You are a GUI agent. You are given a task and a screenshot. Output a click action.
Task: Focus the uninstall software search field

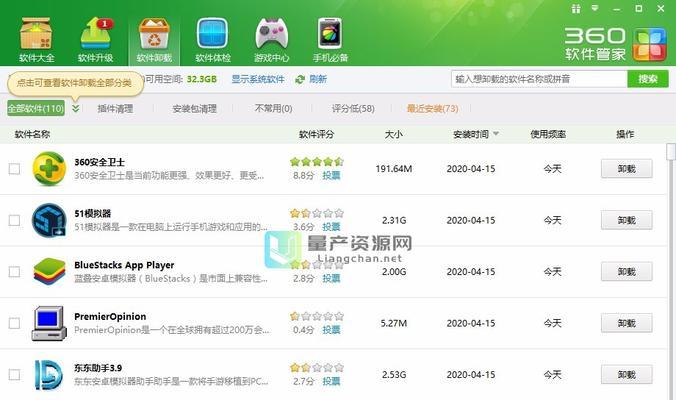click(x=539, y=79)
